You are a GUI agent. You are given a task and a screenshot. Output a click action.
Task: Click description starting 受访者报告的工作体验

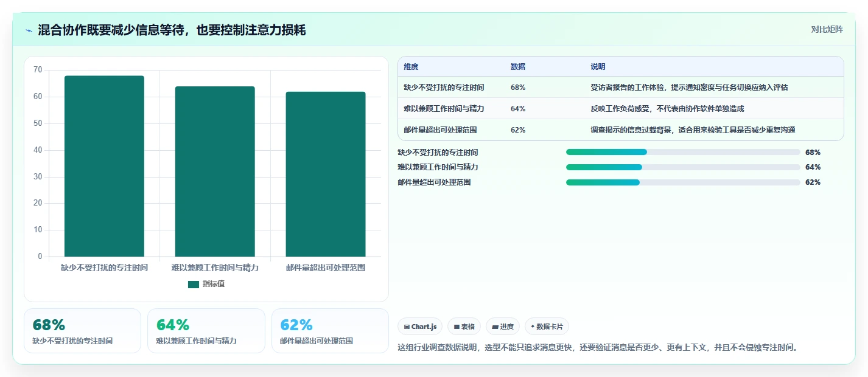click(689, 88)
